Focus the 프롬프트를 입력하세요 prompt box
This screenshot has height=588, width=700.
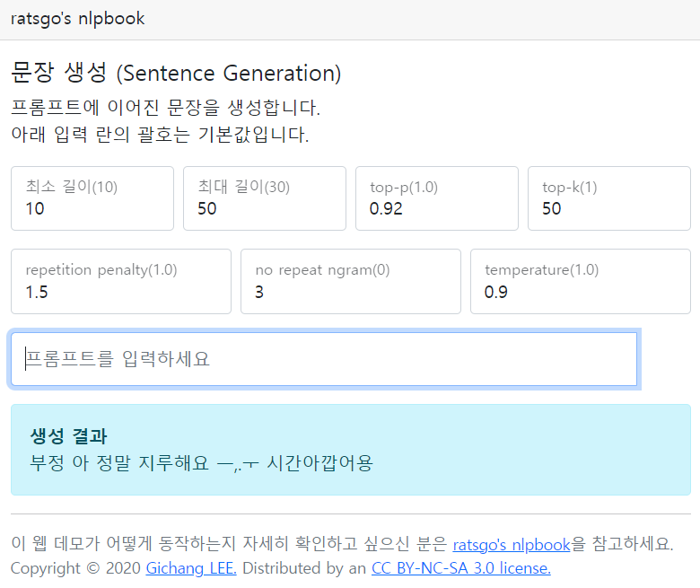324,359
